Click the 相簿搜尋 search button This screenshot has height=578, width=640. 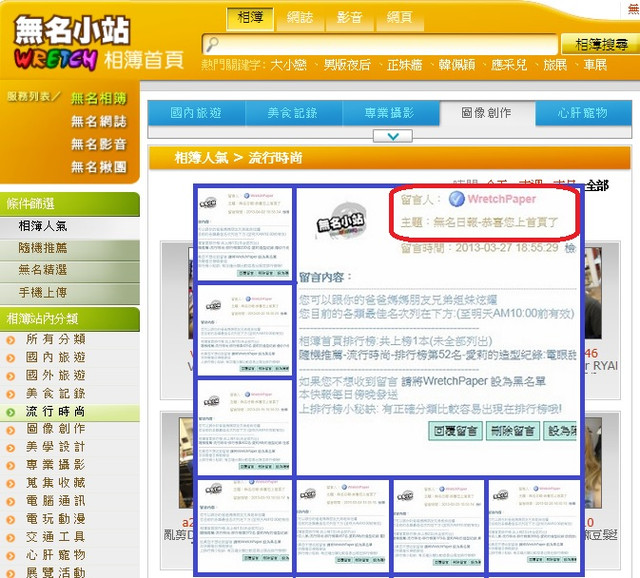[601, 44]
